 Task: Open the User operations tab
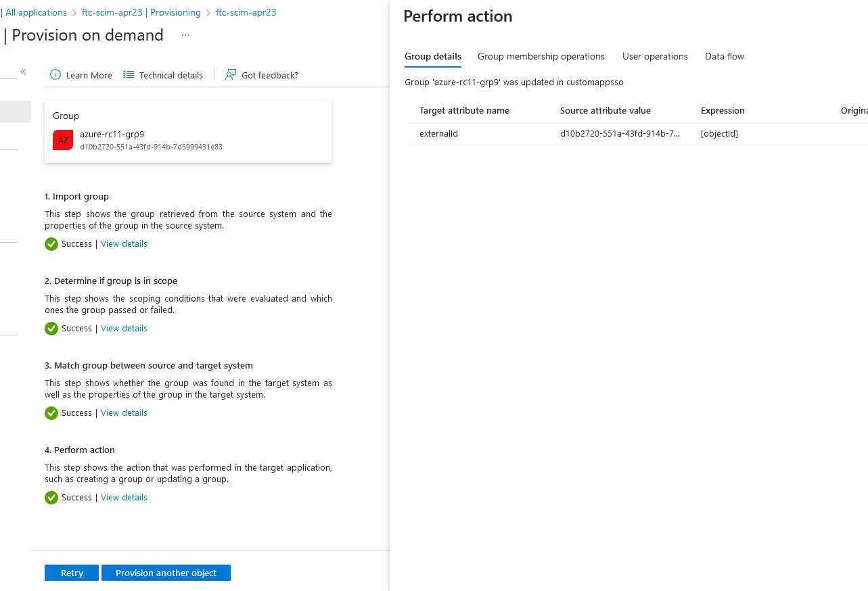[x=655, y=56]
